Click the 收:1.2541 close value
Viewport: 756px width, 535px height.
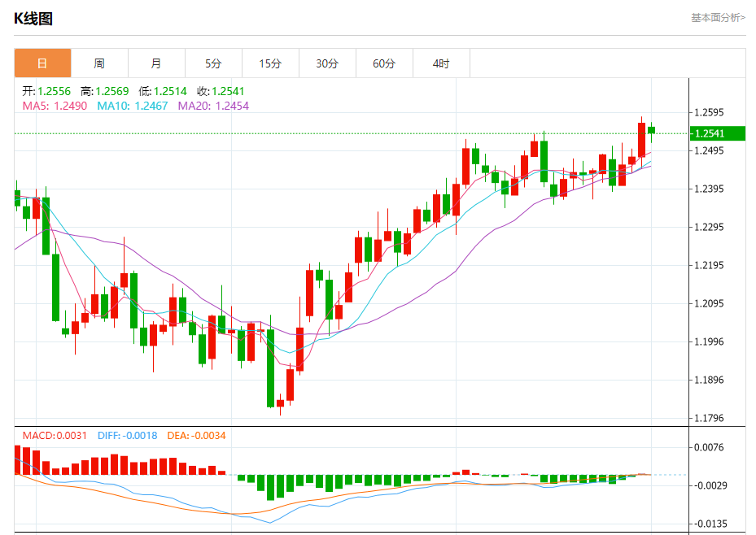[221, 91]
